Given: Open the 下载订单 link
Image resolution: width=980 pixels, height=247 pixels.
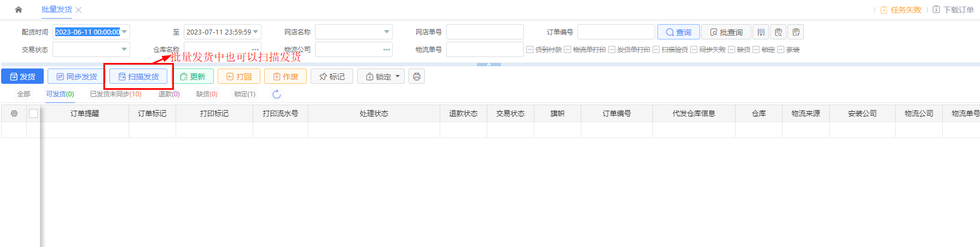Looking at the screenshot, I should tap(953, 10).
